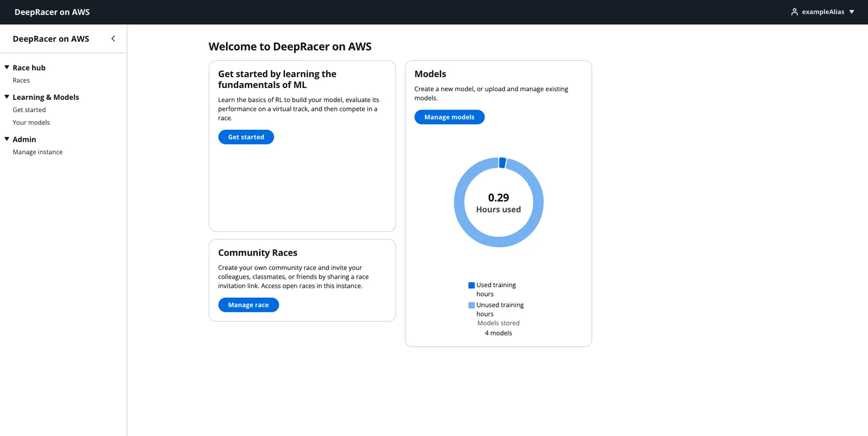Click the Manage models button
Viewport: 868px width, 436px height.
[x=449, y=117]
